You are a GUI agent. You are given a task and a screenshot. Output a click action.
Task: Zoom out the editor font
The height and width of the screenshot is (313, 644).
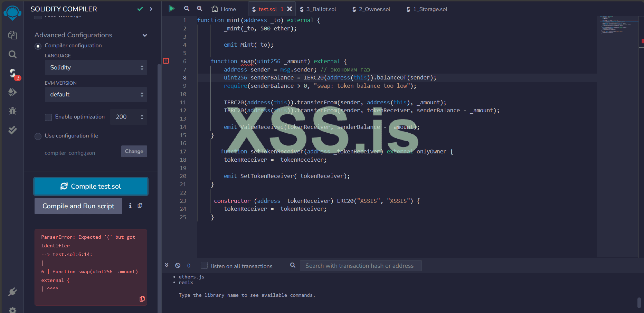pyautogui.click(x=187, y=9)
